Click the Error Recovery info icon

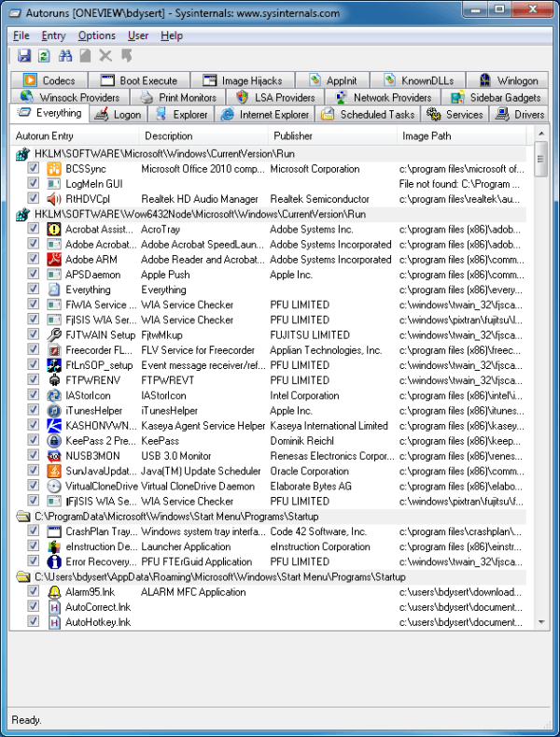point(54,561)
